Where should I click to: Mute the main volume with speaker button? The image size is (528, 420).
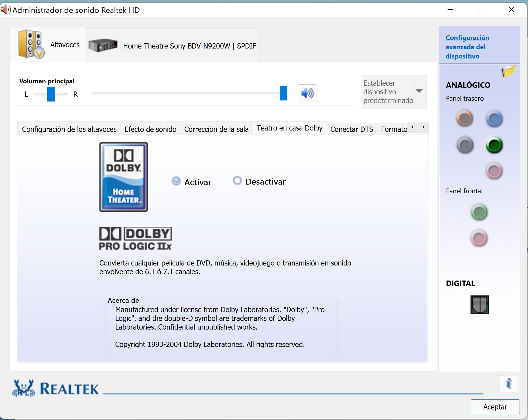(x=308, y=93)
